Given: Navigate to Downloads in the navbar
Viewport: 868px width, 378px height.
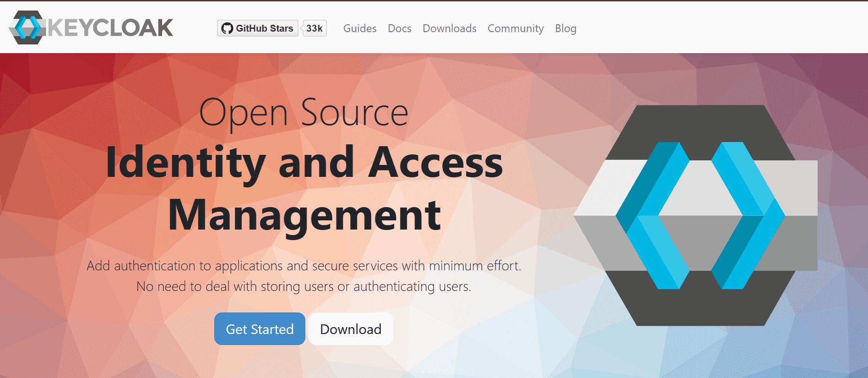Looking at the screenshot, I should pos(449,28).
